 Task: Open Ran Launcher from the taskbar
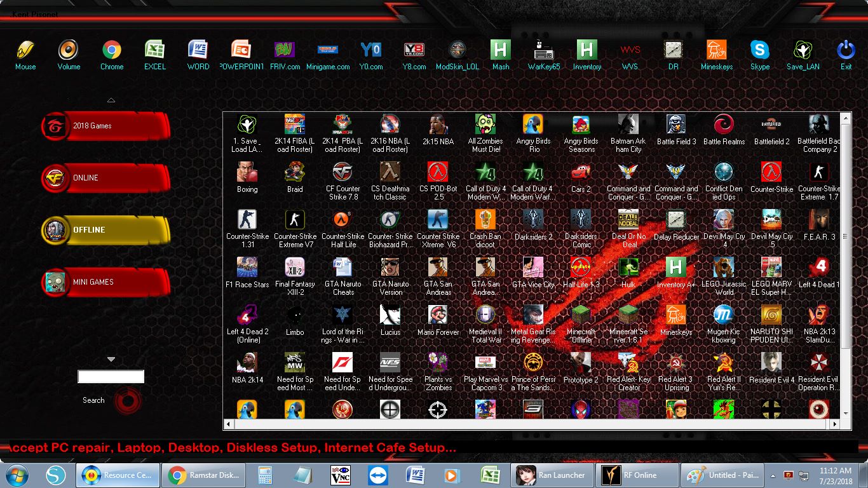click(553, 475)
